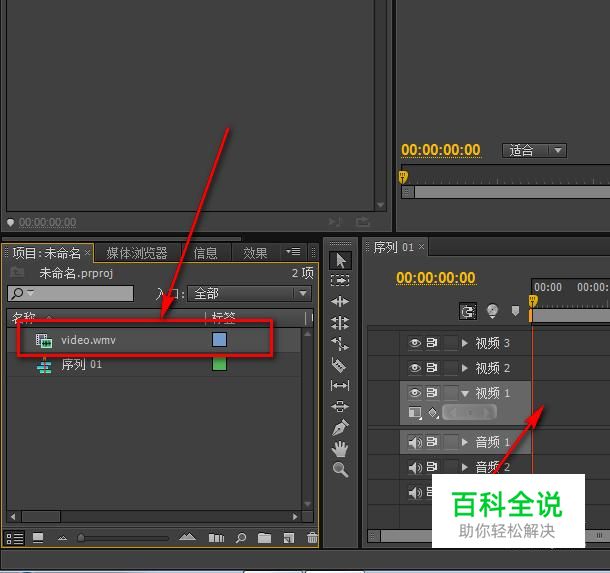The height and width of the screenshot is (573, 610).
Task: Click the Automate to Sequence icon
Action: 216,538
